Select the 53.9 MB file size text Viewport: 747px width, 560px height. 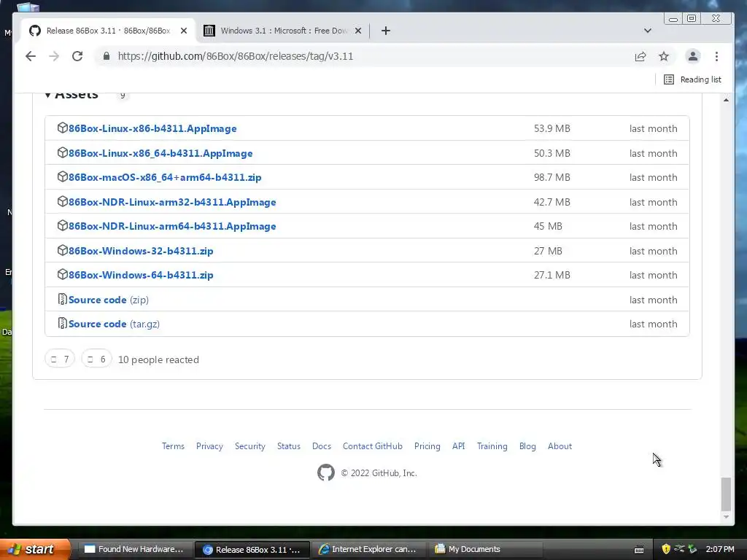(551, 128)
